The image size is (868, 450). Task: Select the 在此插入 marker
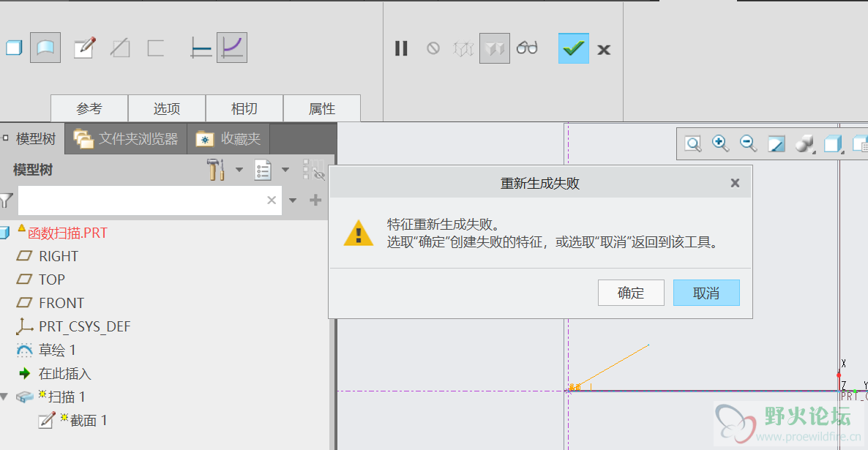point(64,374)
